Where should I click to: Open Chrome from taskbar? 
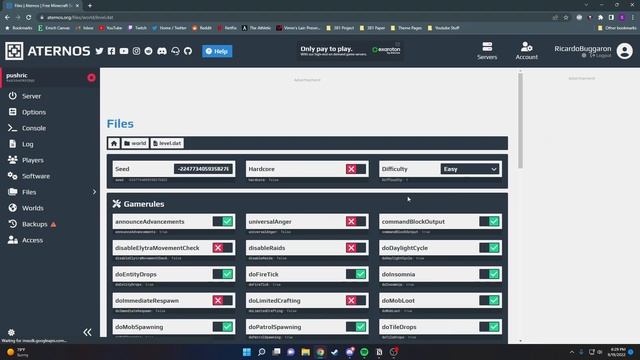[320, 352]
